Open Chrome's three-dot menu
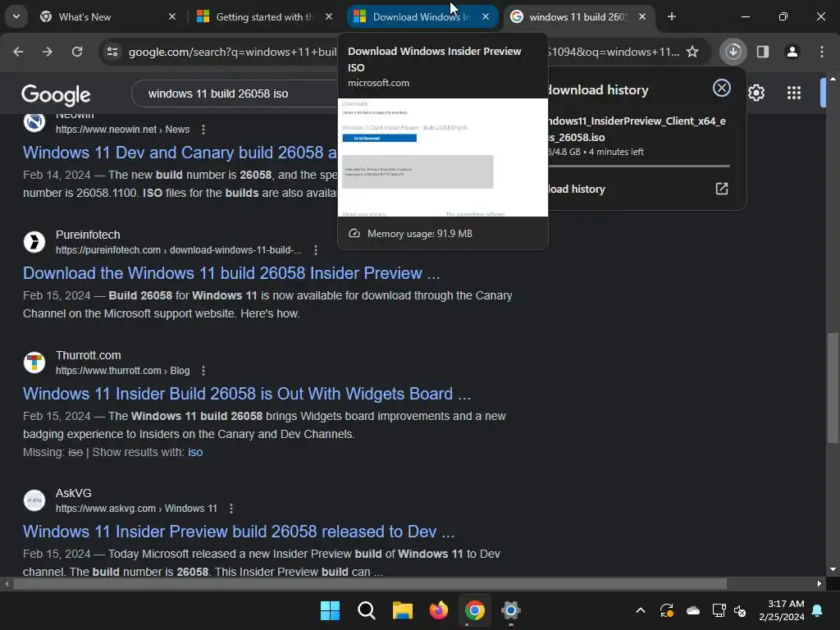840x630 pixels. tap(822, 52)
